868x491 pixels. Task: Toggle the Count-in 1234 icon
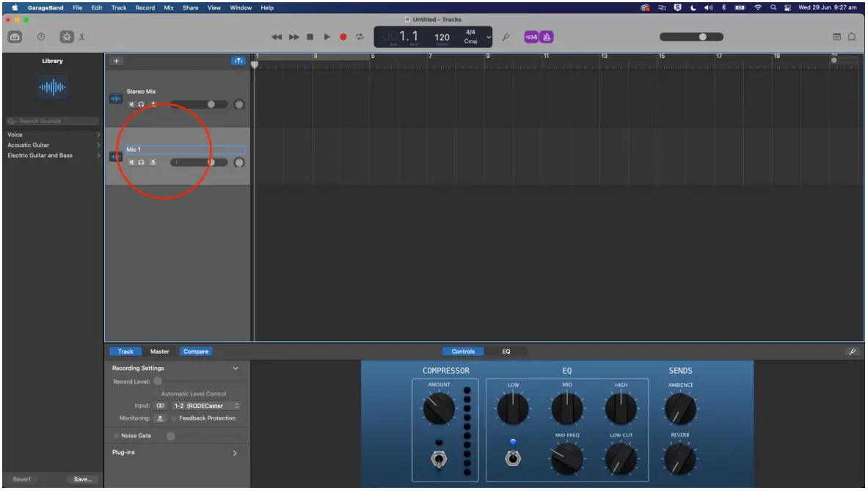coord(530,36)
